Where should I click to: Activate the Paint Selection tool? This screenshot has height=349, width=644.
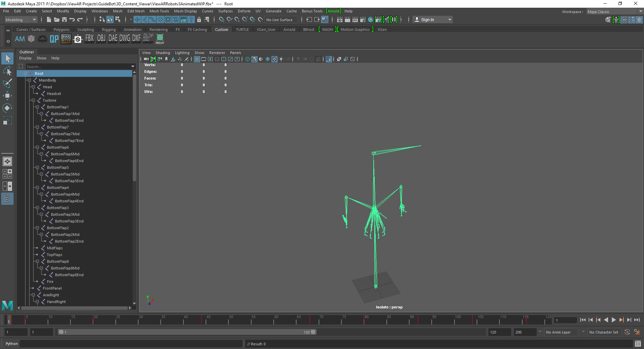[x=7, y=83]
